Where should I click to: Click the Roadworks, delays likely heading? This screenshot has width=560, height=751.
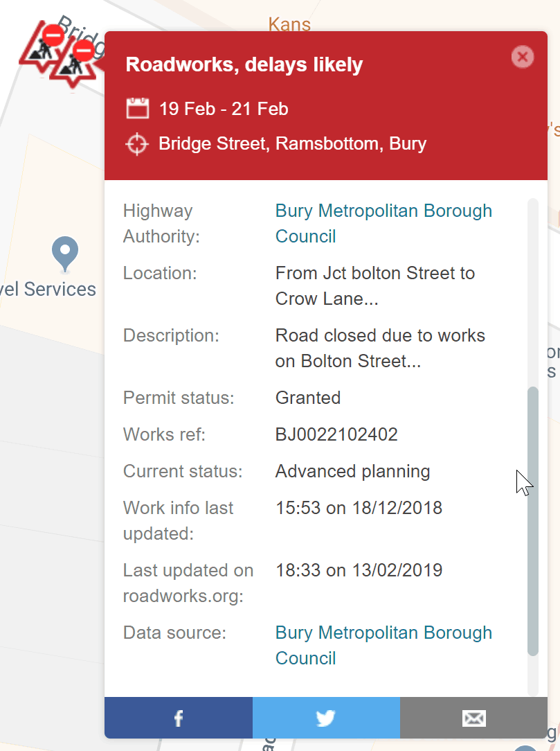coord(244,65)
